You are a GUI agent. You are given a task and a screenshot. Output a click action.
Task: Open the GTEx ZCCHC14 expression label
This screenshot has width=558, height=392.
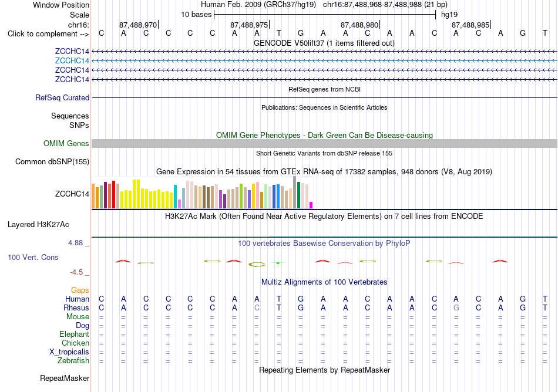72,194
